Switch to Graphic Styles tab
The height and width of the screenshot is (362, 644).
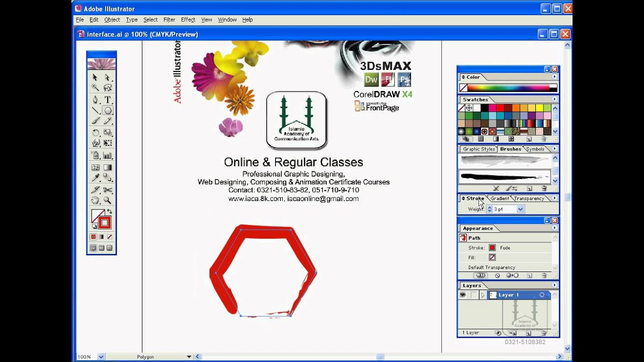tap(478, 149)
